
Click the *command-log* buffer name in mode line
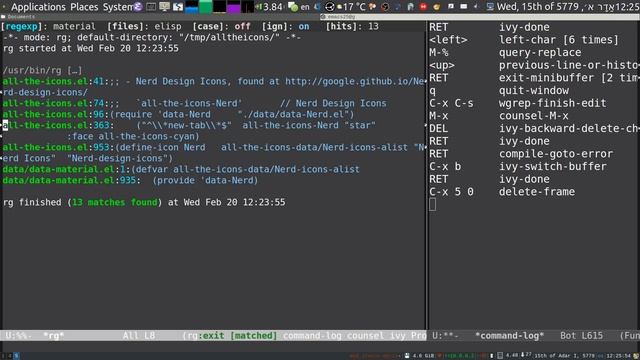(509, 336)
